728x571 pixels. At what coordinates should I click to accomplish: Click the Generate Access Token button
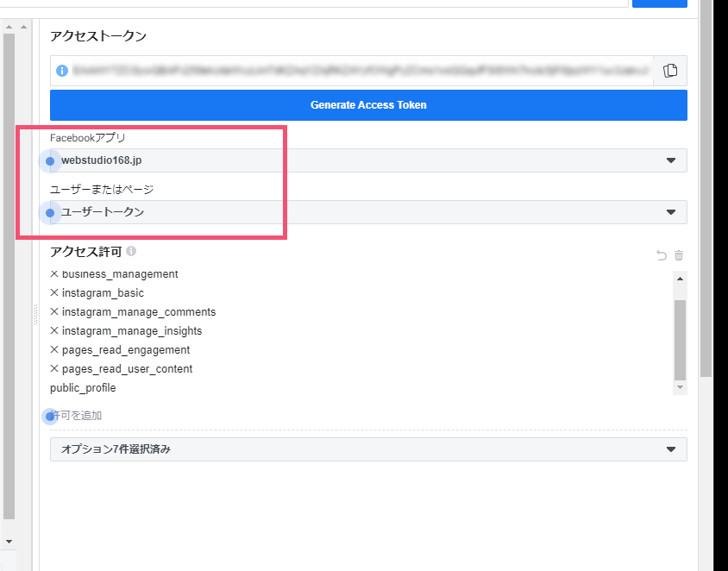368,105
